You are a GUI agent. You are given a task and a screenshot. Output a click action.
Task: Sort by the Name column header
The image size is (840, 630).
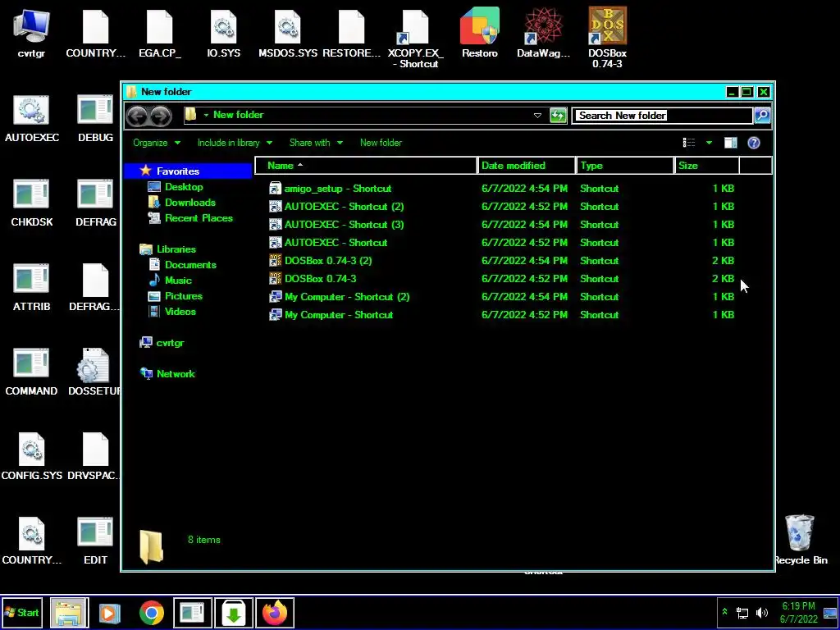365,166
